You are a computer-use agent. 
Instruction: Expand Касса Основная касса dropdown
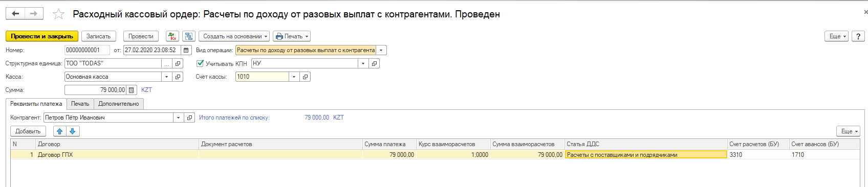coord(167,77)
